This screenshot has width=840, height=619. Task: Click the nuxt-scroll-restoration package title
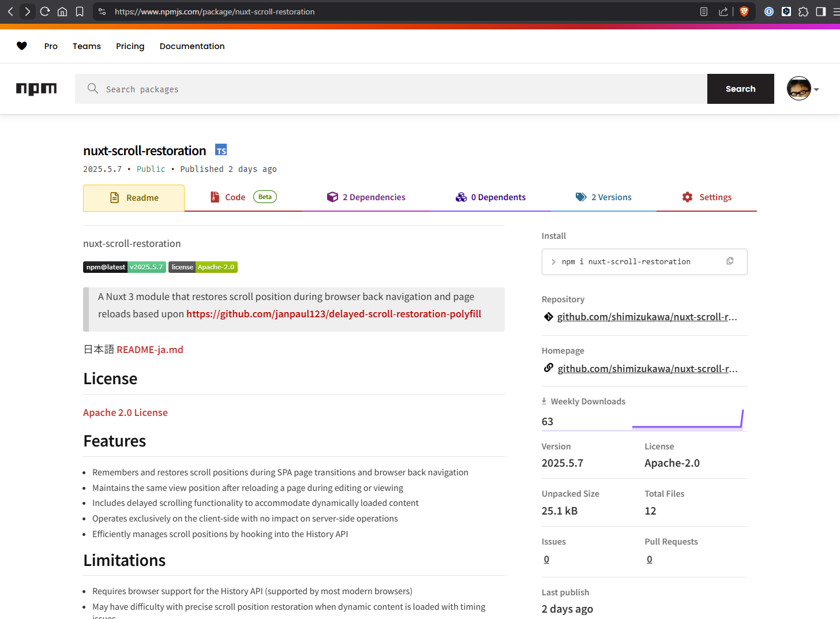(145, 151)
